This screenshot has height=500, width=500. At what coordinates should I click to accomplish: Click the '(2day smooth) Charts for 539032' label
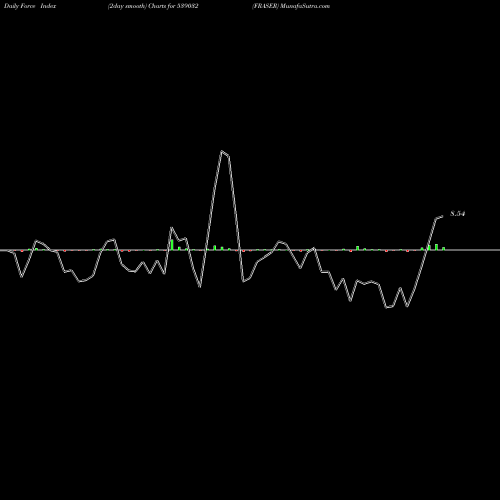click(153, 6)
